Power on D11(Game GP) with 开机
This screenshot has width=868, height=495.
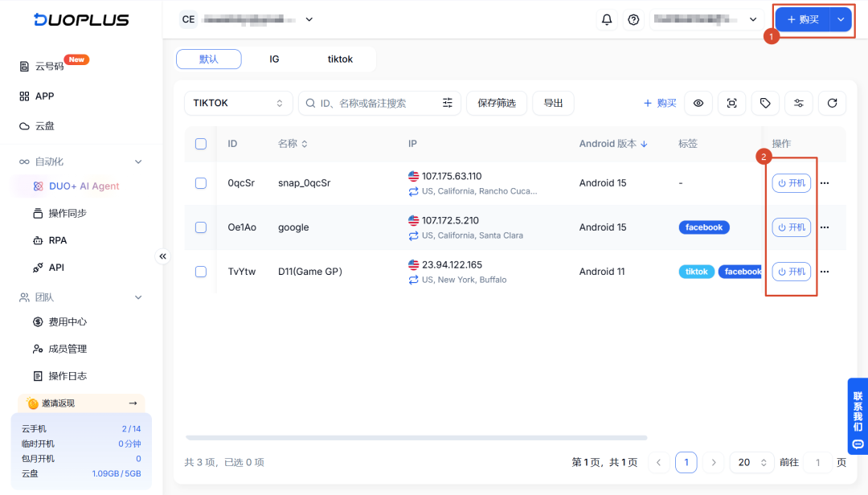[792, 272]
